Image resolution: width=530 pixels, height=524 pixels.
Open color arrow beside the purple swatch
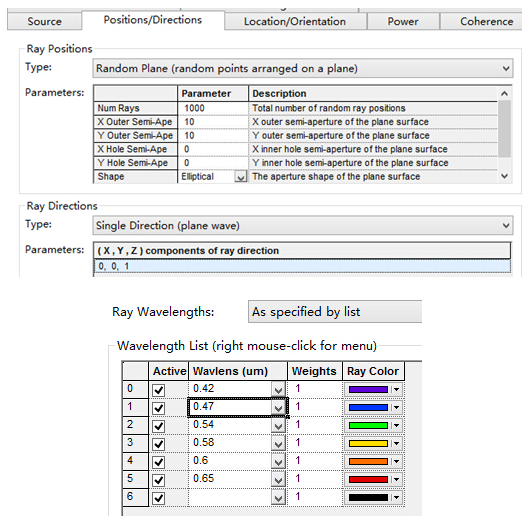pos(396,389)
